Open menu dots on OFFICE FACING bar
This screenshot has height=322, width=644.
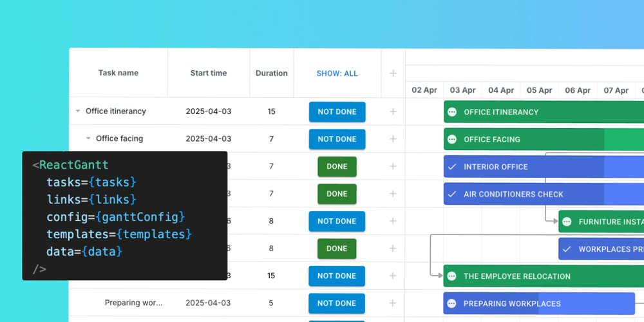[x=452, y=139]
